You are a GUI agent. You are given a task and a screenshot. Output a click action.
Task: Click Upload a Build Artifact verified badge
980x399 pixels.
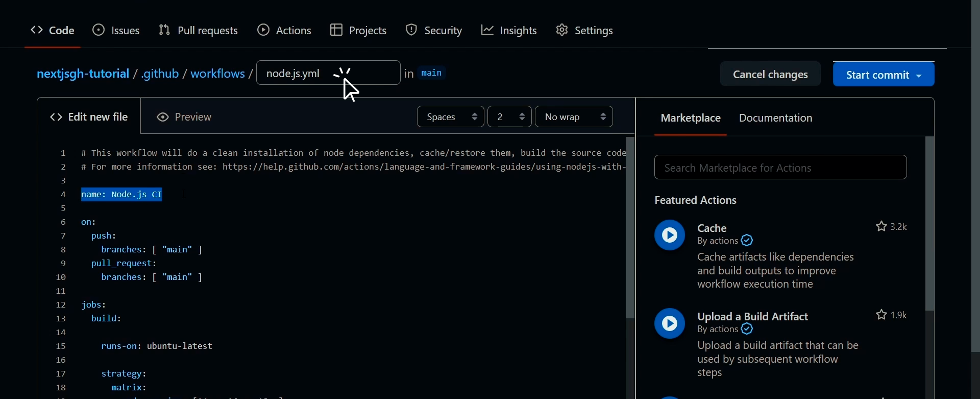coord(747,329)
